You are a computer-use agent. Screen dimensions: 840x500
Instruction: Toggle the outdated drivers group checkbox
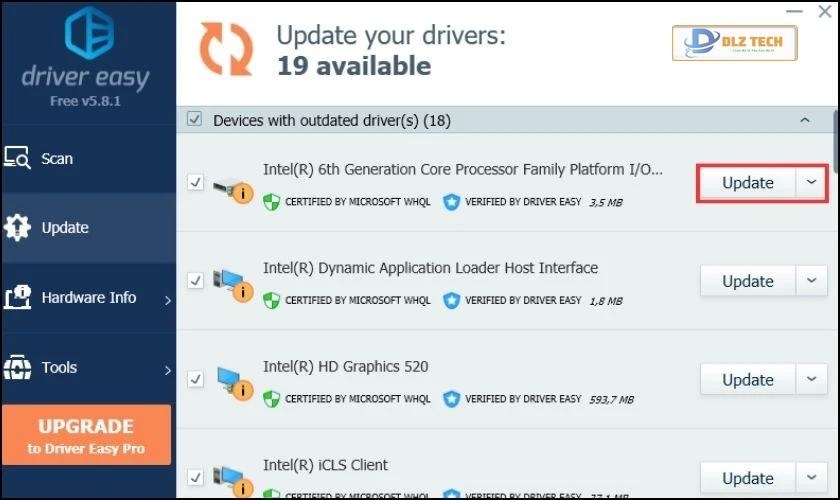tap(195, 120)
